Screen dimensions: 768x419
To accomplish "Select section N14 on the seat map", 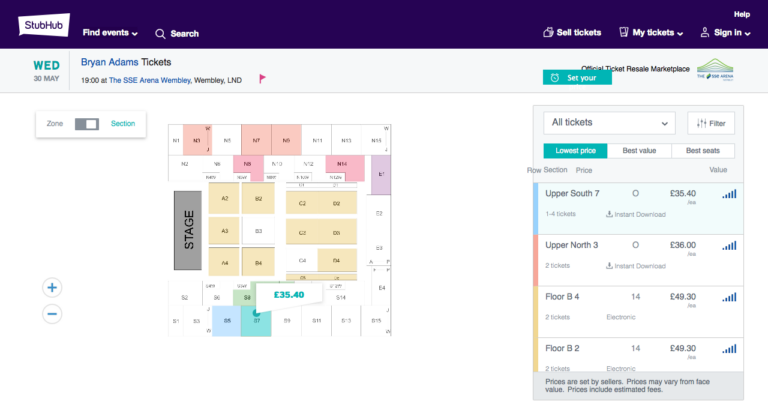I will coord(345,166).
